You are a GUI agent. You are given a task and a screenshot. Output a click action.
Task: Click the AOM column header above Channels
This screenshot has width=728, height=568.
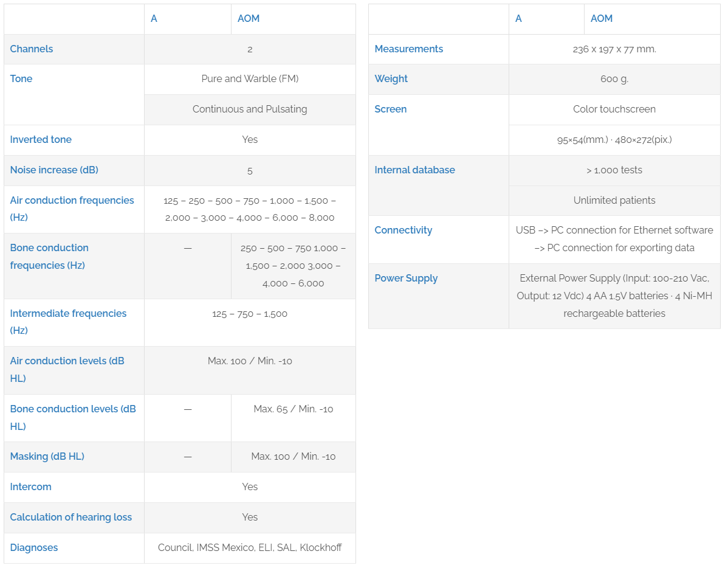coord(249,18)
